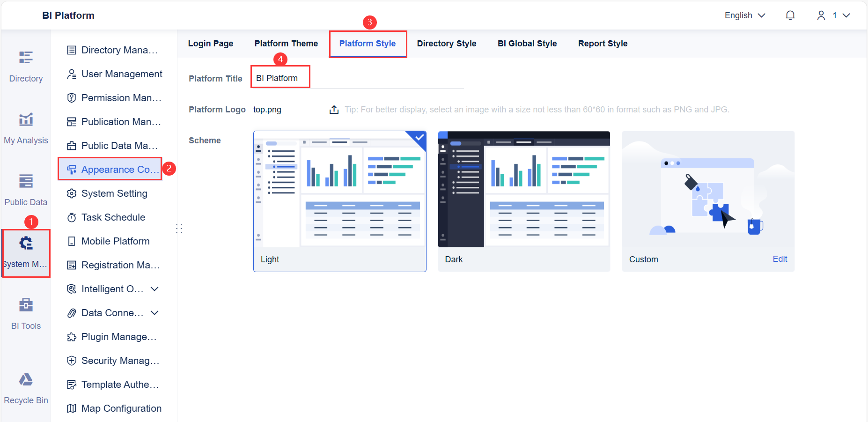Expand Data Connection submenu chevron
868x422 pixels.
pyautogui.click(x=154, y=313)
